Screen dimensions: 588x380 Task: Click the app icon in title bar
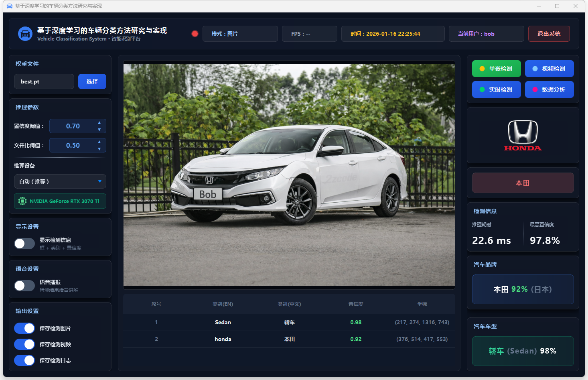10,6
